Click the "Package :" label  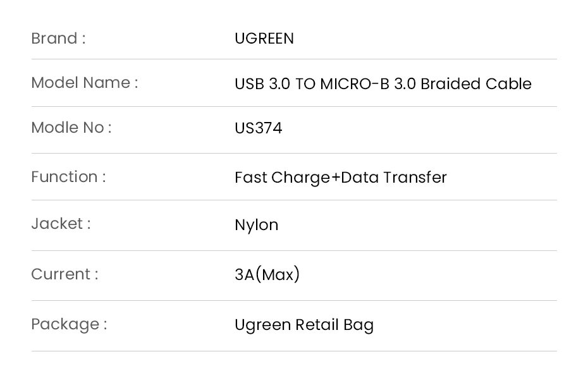69,324
